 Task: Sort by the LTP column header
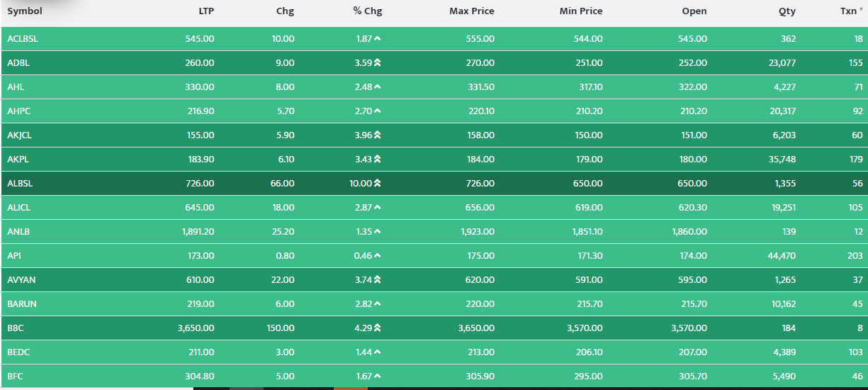tap(205, 11)
